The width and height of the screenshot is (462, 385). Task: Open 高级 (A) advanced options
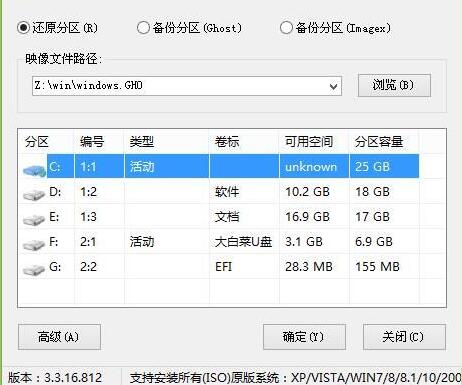tap(59, 337)
